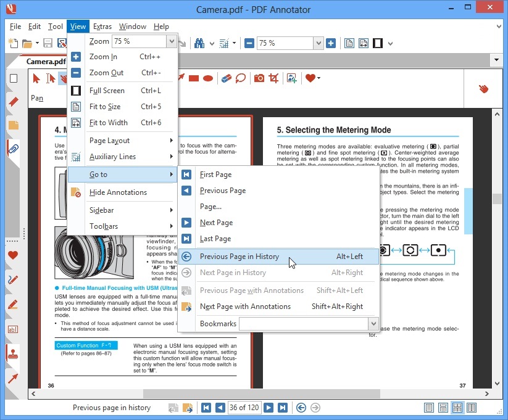Screen dimensions: 508x420
Task: Open the Bookmarks dropdown in Go to submenu
Action: pyautogui.click(x=373, y=324)
